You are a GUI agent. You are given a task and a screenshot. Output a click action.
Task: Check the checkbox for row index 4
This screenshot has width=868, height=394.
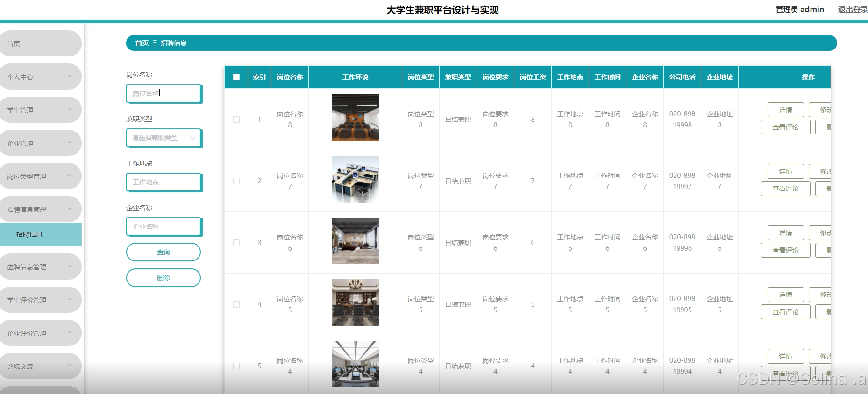(x=236, y=304)
